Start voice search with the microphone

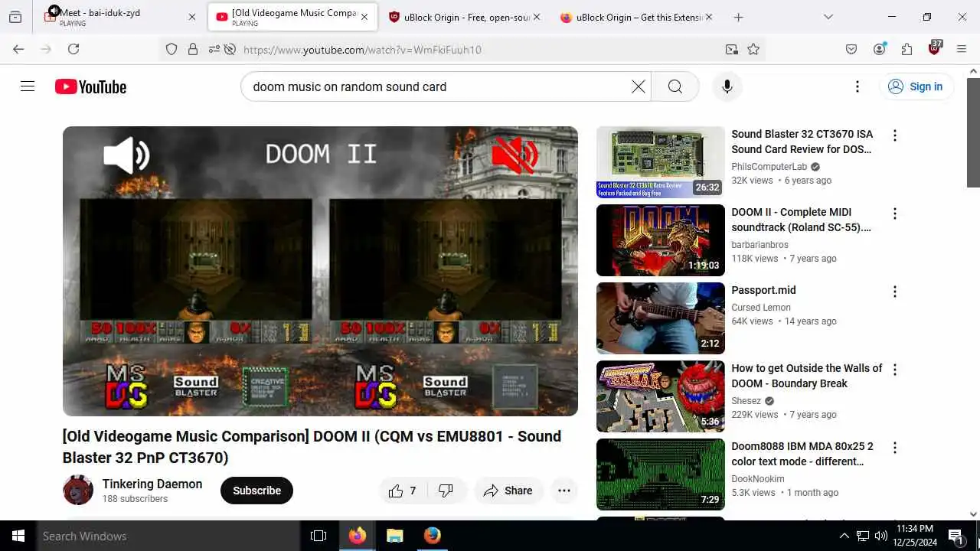pos(727,86)
